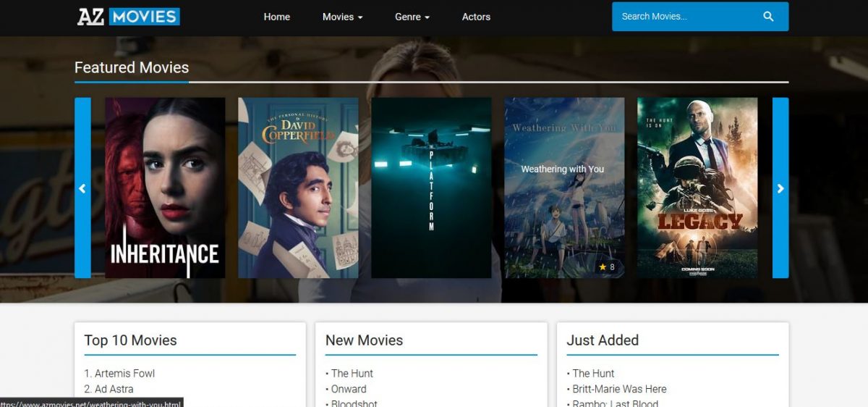
Task: Select the David Copperfield poster
Action: (x=298, y=188)
